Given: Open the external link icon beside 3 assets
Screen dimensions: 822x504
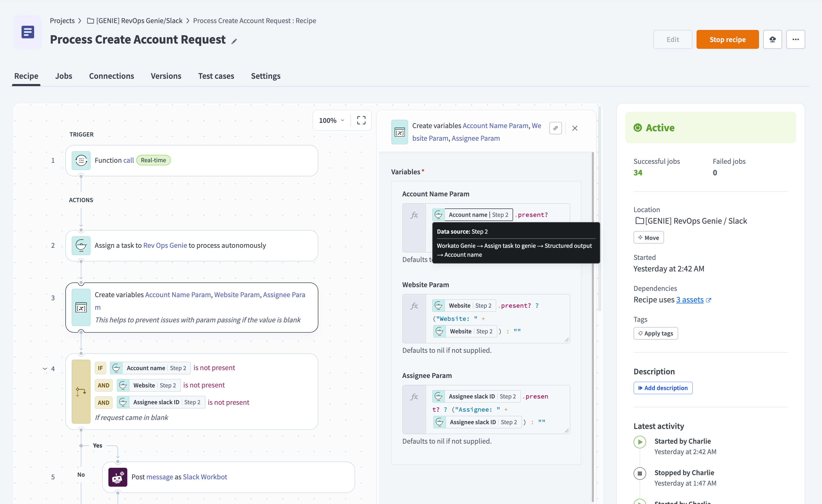Looking at the screenshot, I should (x=709, y=300).
